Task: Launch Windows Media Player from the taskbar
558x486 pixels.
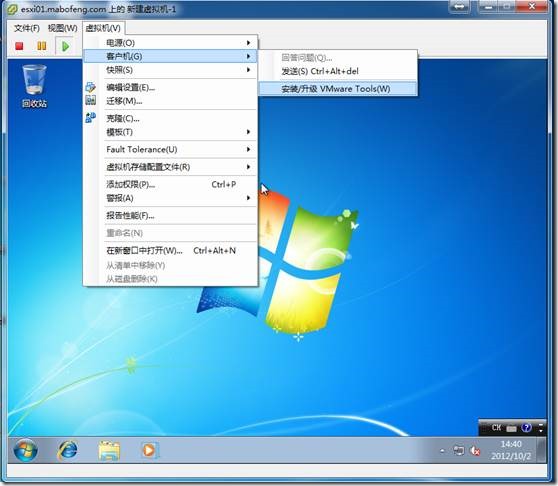Action: (149, 450)
